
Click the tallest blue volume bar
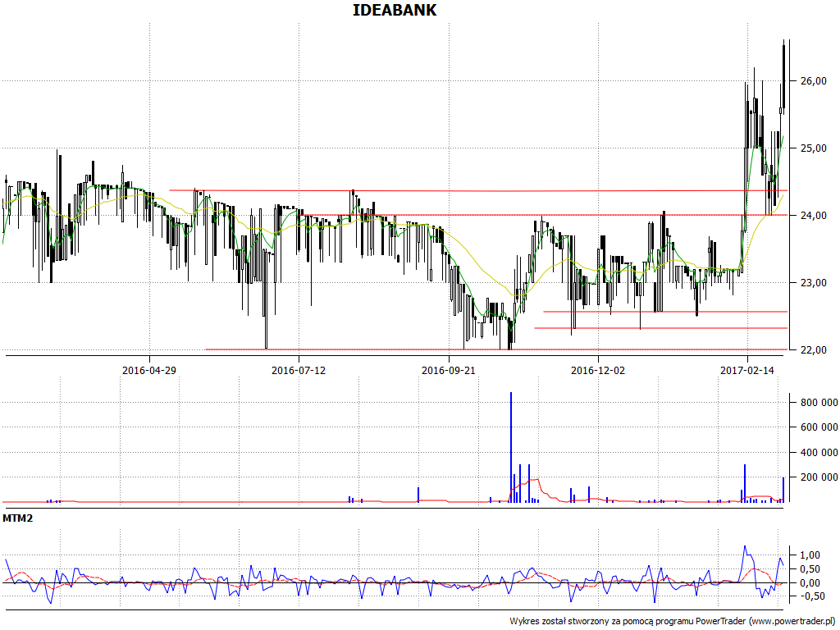[x=511, y=447]
